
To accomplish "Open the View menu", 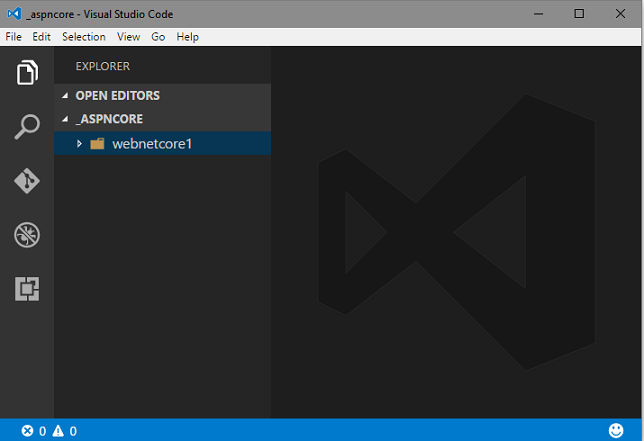I will click(129, 37).
